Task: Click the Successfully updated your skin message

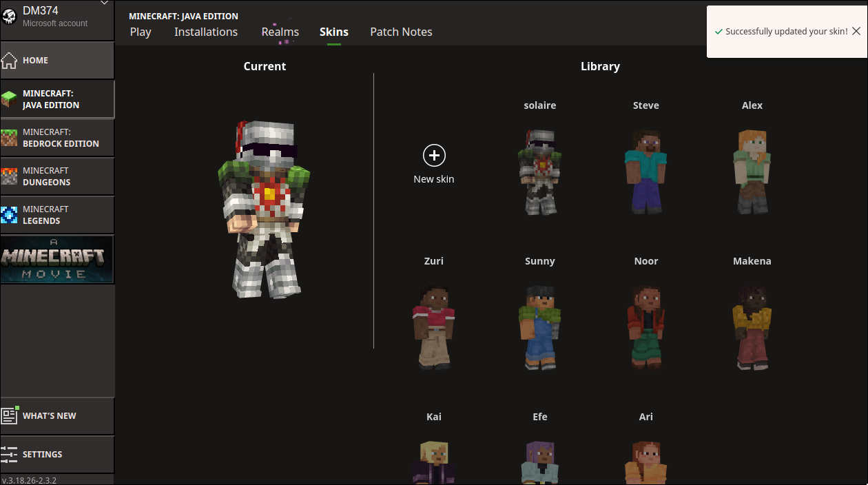Action: pyautogui.click(x=787, y=32)
